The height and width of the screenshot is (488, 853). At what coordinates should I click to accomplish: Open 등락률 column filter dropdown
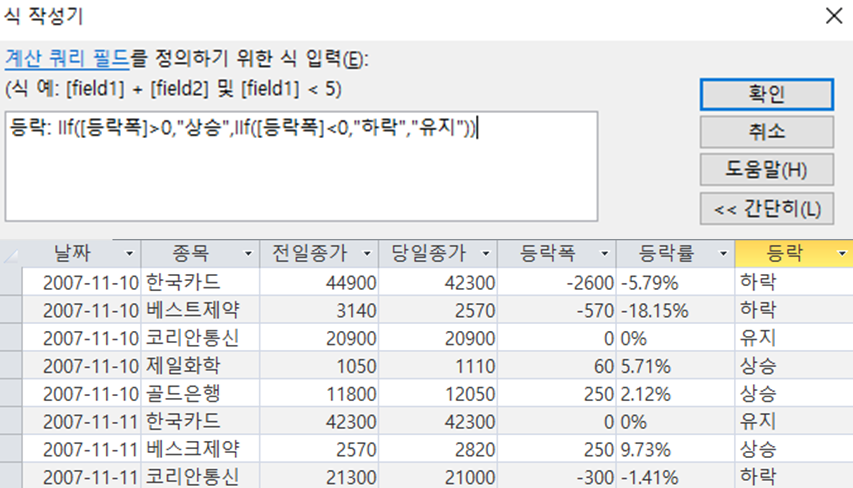click(x=724, y=254)
